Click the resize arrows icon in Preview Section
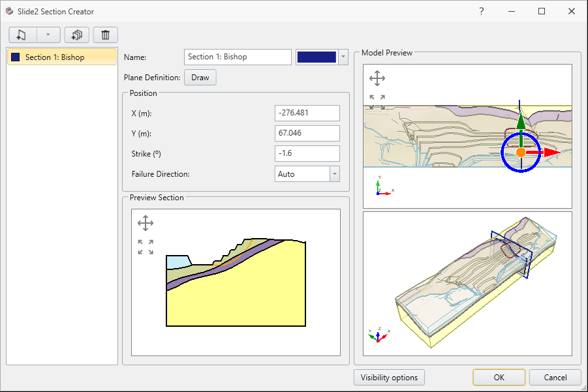The image size is (588, 392). 145,246
